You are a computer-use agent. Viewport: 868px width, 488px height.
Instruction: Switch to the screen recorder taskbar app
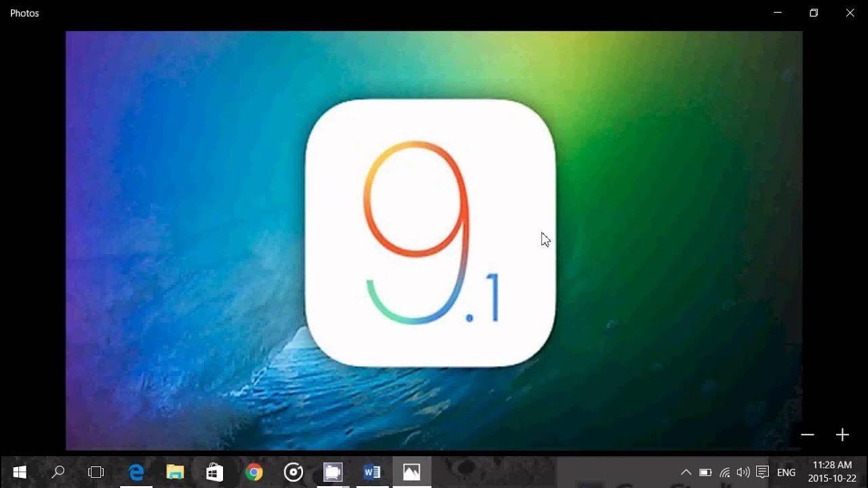click(x=333, y=472)
